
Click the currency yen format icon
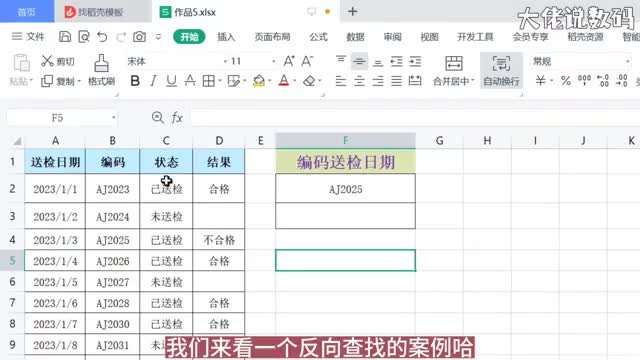pyautogui.click(x=541, y=81)
